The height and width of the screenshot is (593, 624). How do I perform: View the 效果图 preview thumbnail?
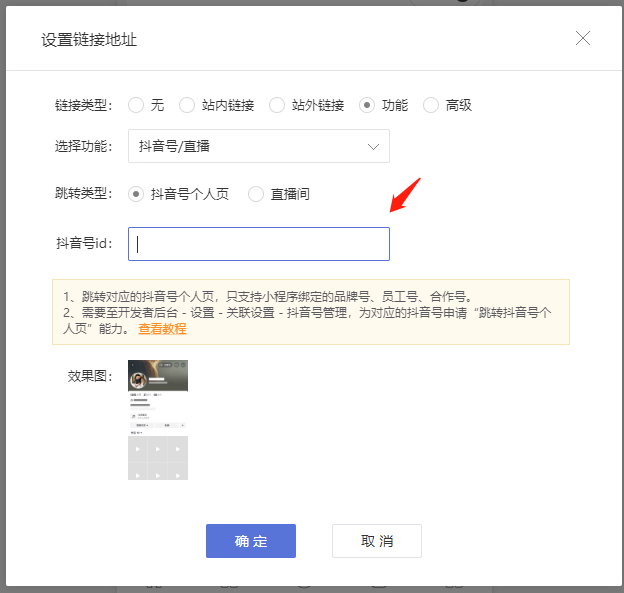pos(158,420)
